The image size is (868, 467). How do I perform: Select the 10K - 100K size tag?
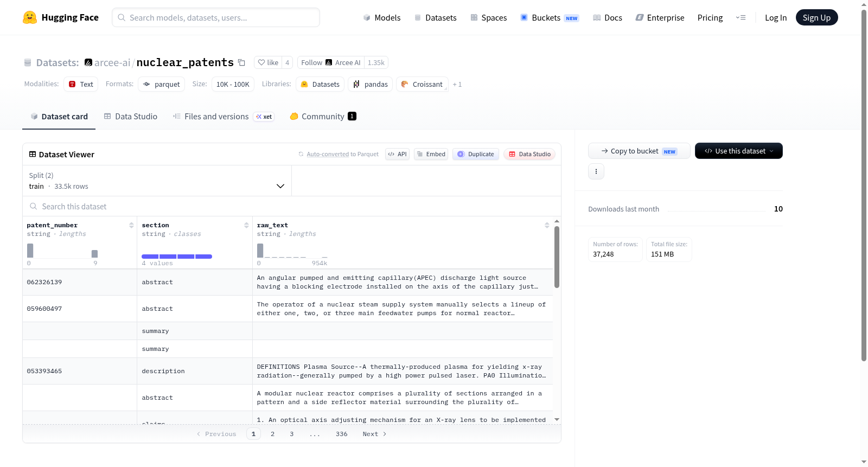[x=233, y=84]
